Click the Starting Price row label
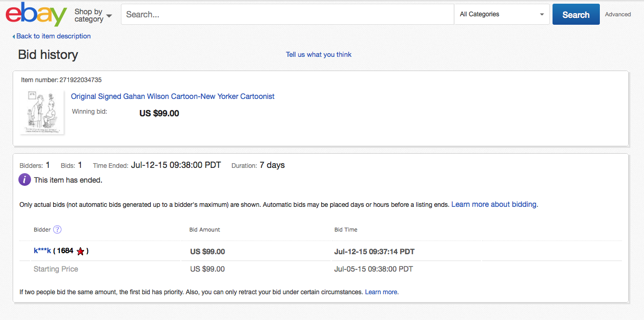The width and height of the screenshot is (644, 320). pos(56,269)
